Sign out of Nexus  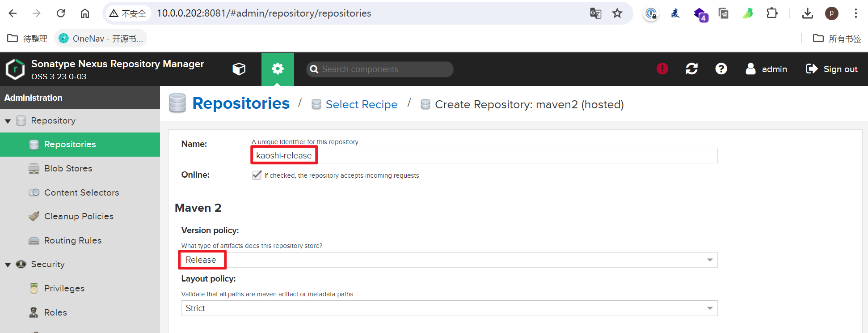coord(831,69)
